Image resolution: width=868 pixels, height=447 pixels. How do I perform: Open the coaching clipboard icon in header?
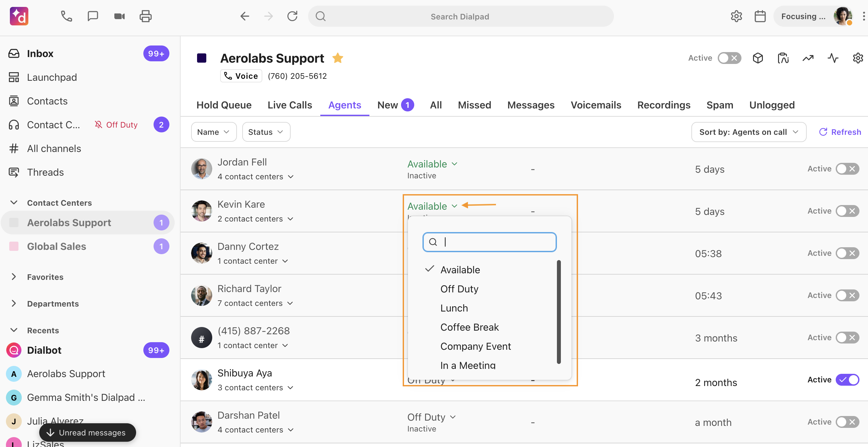coord(783,58)
